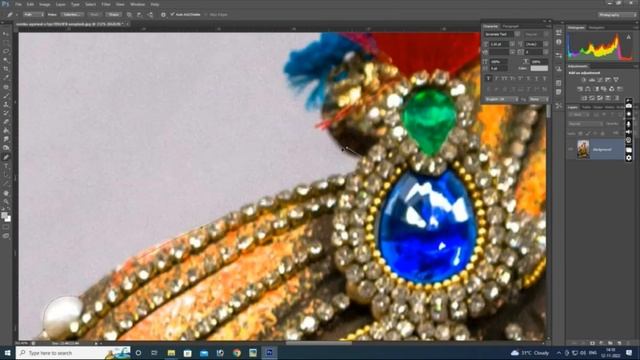Click the Levels adjustment icon
Viewport: 640px width, 360px height.
click(592, 80)
